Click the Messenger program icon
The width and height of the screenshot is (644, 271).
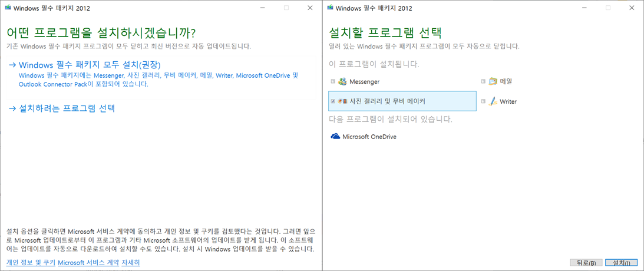(x=342, y=81)
